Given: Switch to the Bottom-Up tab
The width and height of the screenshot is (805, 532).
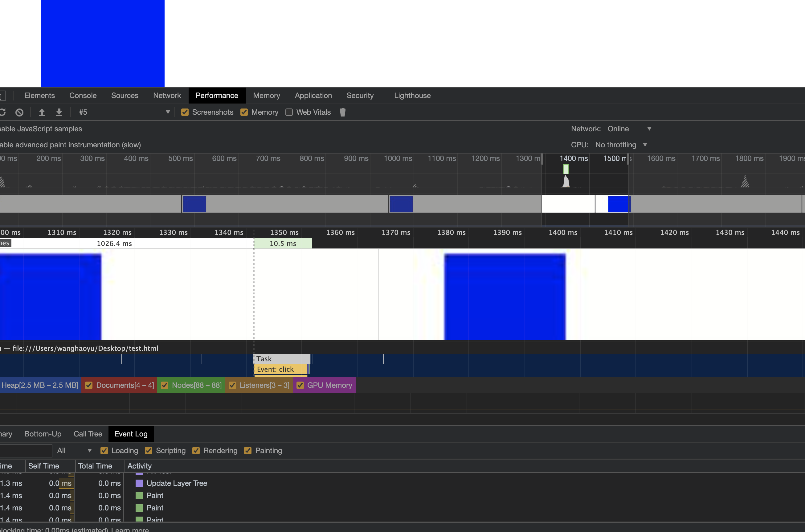Looking at the screenshot, I should click(x=43, y=434).
